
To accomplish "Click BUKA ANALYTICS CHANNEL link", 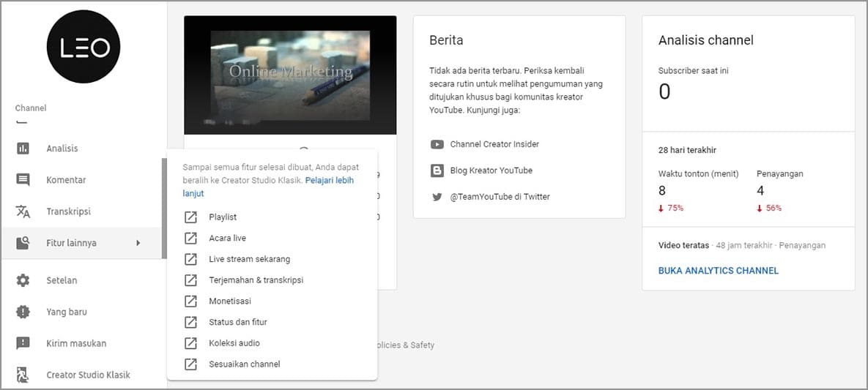I will pos(718,271).
